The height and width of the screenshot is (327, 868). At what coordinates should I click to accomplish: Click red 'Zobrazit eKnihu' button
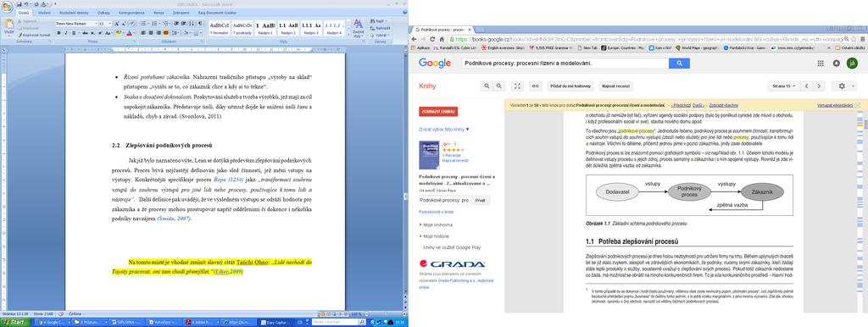click(438, 111)
